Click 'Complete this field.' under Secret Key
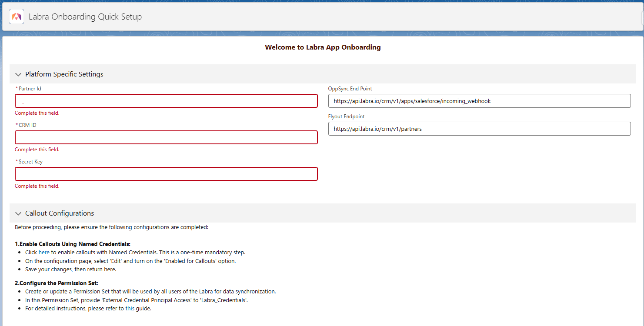Viewport: 644px width, 326px height. [x=37, y=186]
